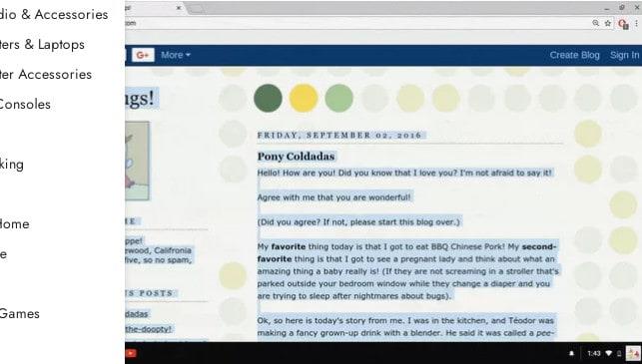Open a new tab beside the current tab

[196, 8]
